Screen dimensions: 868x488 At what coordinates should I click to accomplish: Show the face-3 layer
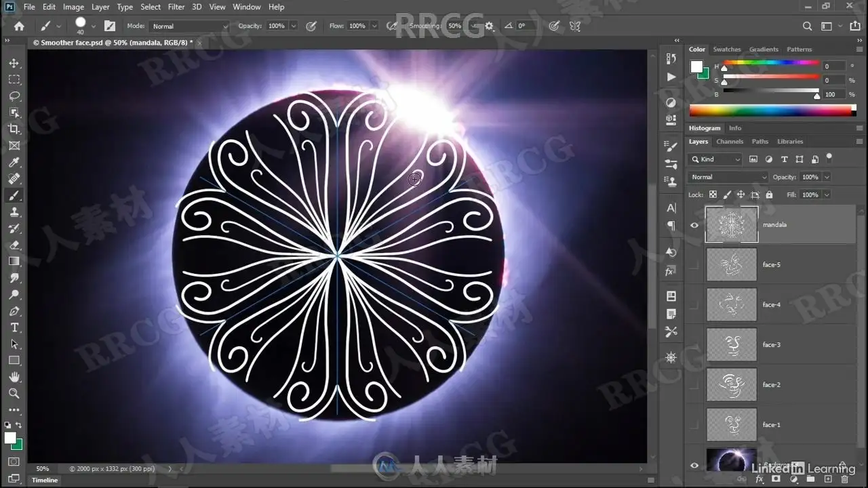[694, 345]
